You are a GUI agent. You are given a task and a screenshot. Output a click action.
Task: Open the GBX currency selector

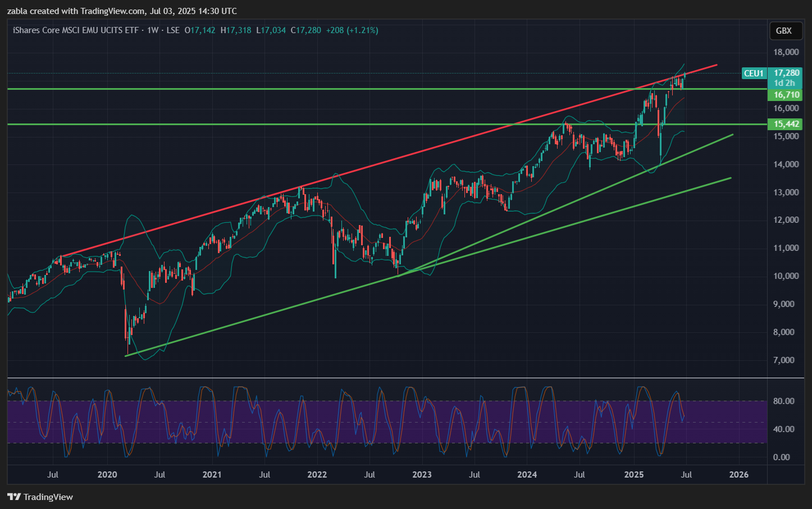783,31
